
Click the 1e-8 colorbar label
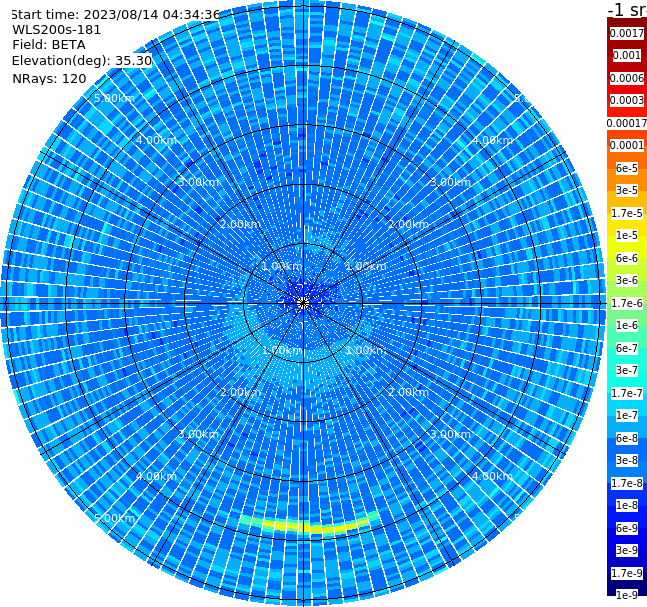point(627,505)
